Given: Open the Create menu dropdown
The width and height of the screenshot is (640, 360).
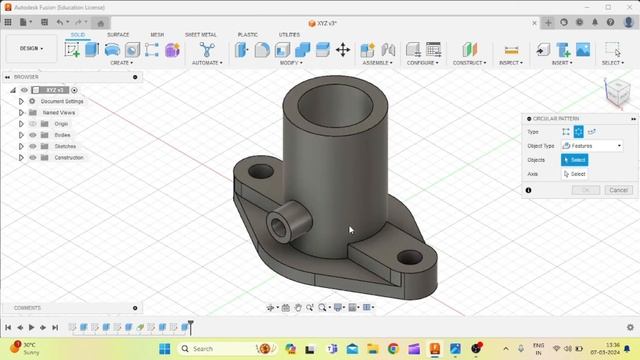Looking at the screenshot, I should 122,63.
